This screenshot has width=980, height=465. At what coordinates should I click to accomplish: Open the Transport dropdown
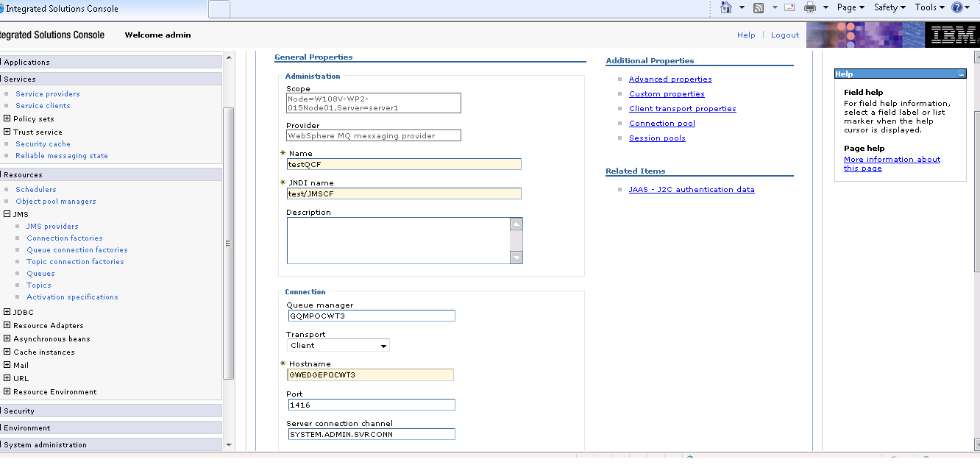(x=338, y=345)
